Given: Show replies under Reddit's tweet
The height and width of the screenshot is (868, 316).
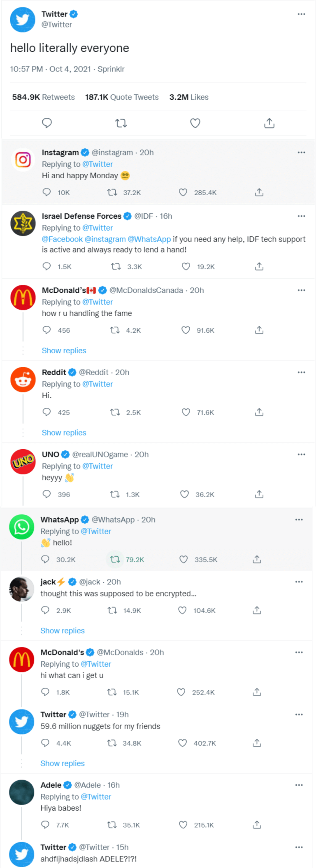Looking at the screenshot, I should point(64,433).
